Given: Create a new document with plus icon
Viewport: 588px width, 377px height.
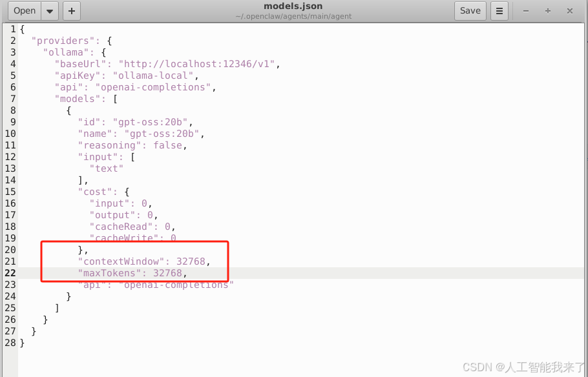Looking at the screenshot, I should (x=72, y=11).
